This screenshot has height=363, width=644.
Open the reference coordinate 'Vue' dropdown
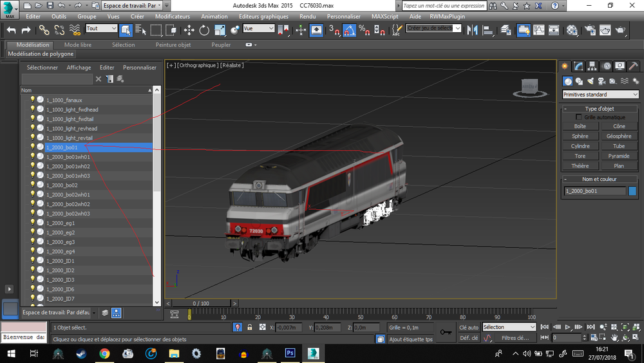point(259,28)
